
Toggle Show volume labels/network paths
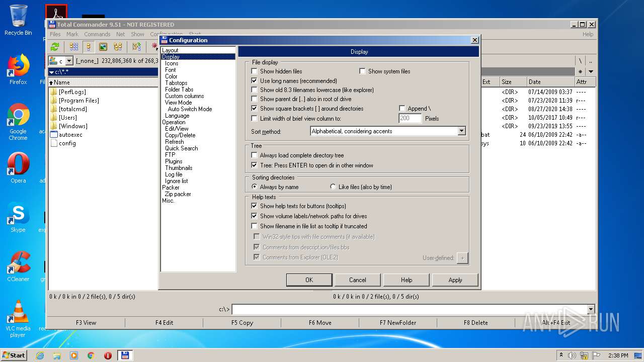coord(254,216)
